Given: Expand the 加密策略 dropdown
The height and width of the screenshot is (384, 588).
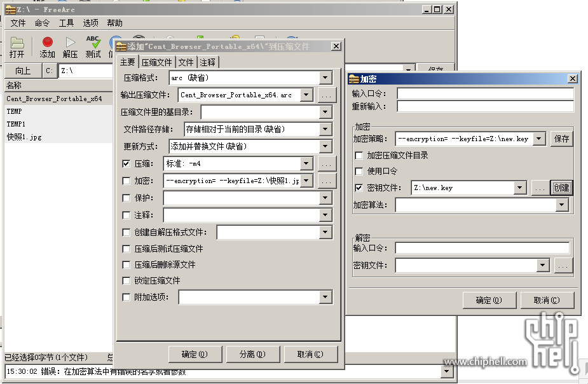Looking at the screenshot, I should tap(539, 139).
